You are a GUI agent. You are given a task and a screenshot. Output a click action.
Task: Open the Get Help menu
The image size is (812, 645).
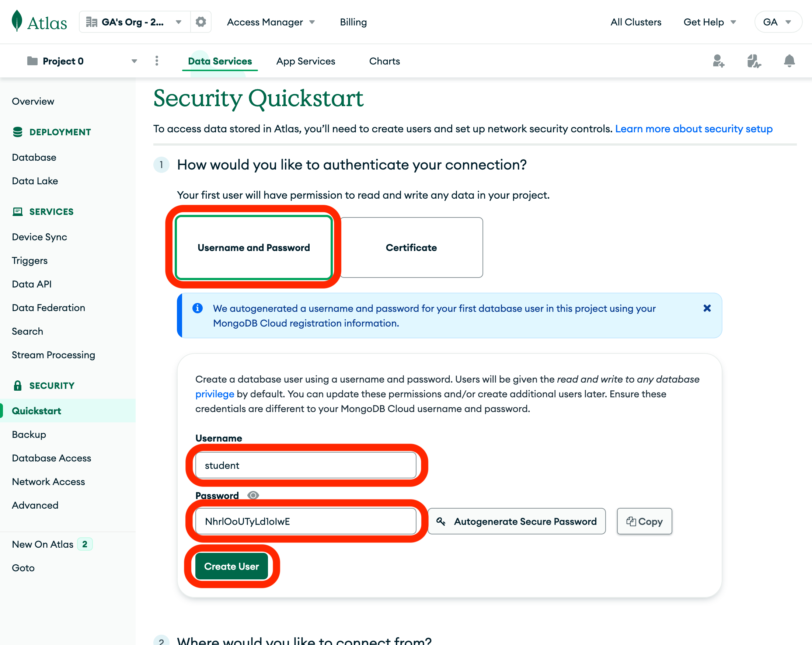[x=709, y=22]
